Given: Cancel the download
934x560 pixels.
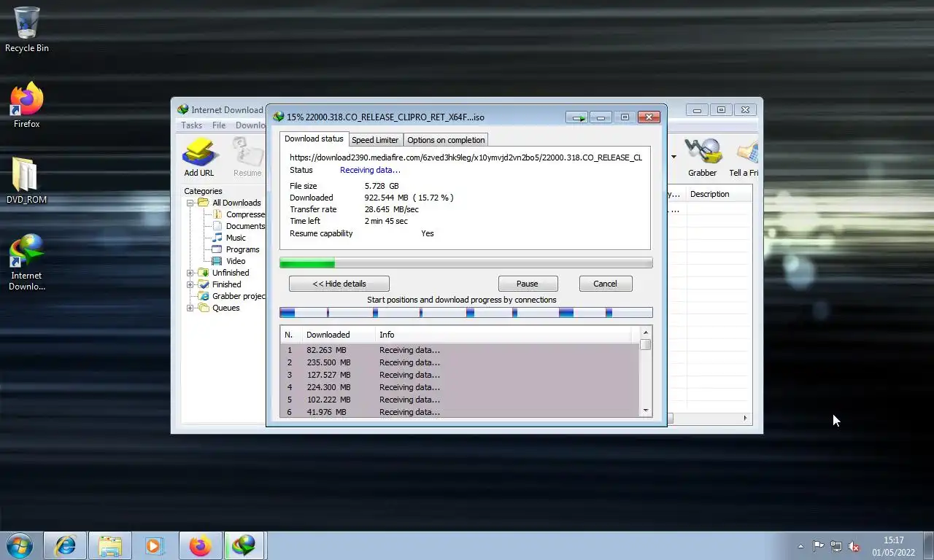Looking at the screenshot, I should pos(605,284).
